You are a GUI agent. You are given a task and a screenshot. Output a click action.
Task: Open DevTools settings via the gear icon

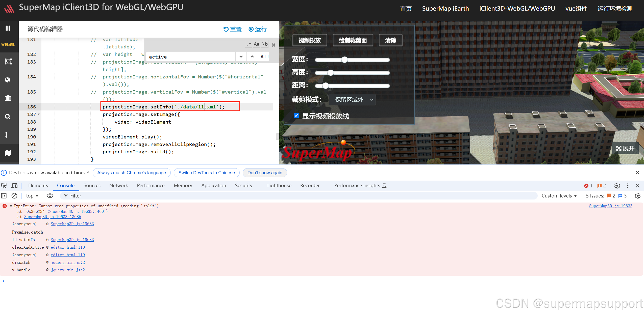617,185
